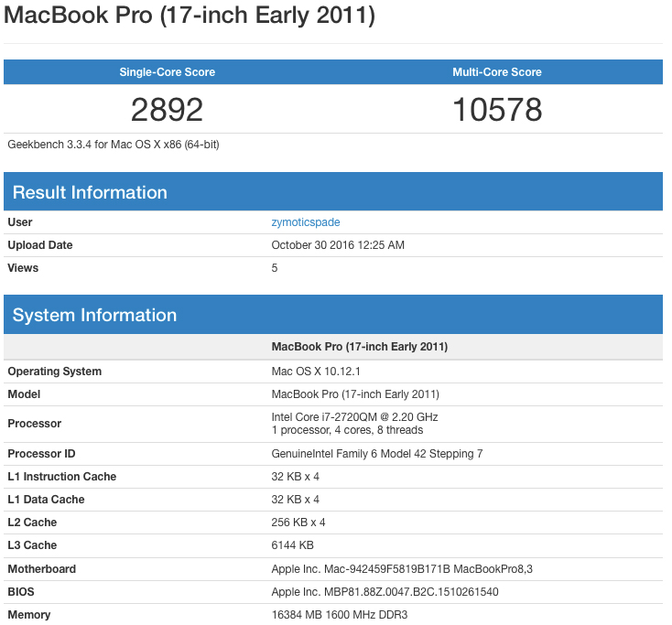
Task: Select the Geekbench 3.3.4 version text
Action: point(114,145)
